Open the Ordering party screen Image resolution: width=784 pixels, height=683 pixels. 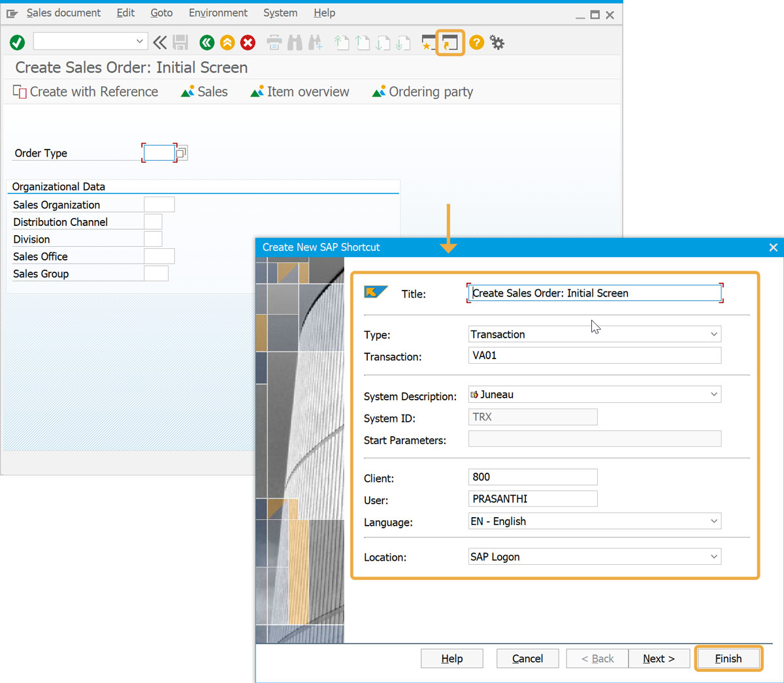coord(423,92)
